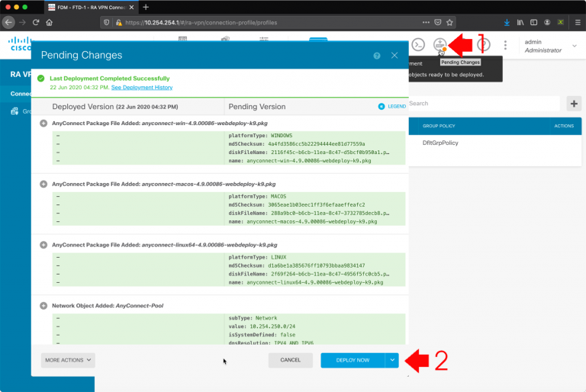Toggle browser sidebar view icon
Screen dimensions: 586x392
coord(533,22)
